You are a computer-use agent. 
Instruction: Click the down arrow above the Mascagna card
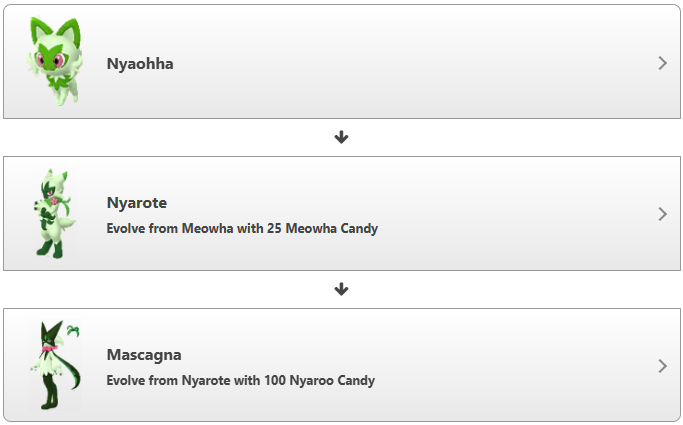point(341,290)
